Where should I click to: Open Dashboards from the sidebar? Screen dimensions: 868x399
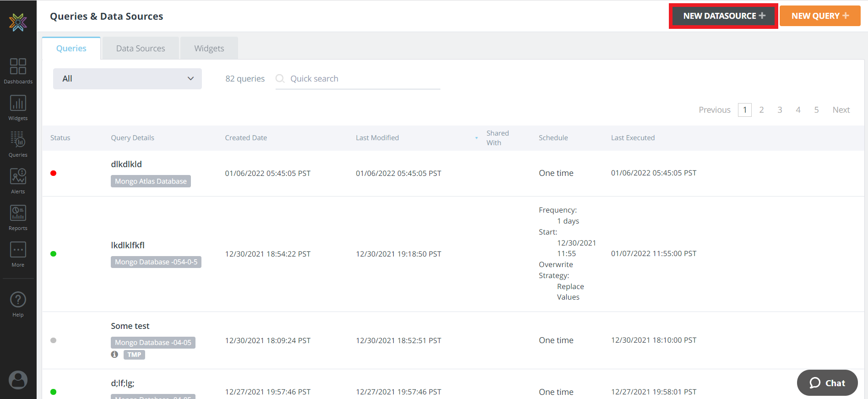click(18, 71)
